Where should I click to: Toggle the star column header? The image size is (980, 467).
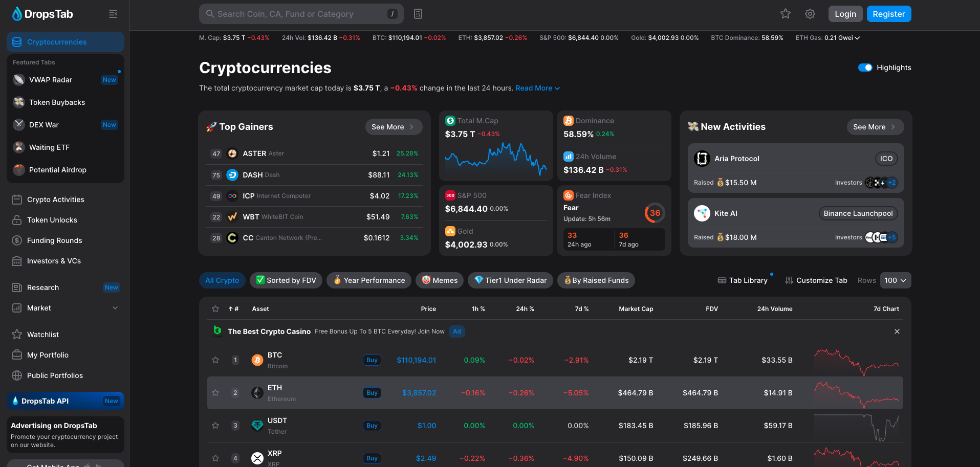pos(215,309)
